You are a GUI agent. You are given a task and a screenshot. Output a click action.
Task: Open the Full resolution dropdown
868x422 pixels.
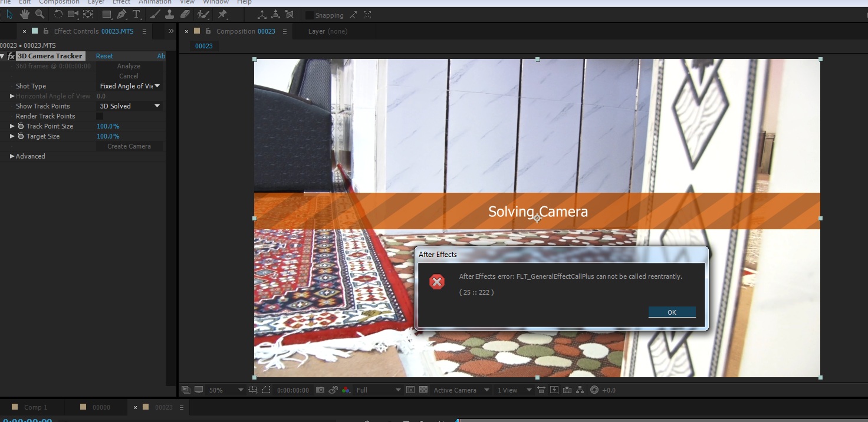379,390
